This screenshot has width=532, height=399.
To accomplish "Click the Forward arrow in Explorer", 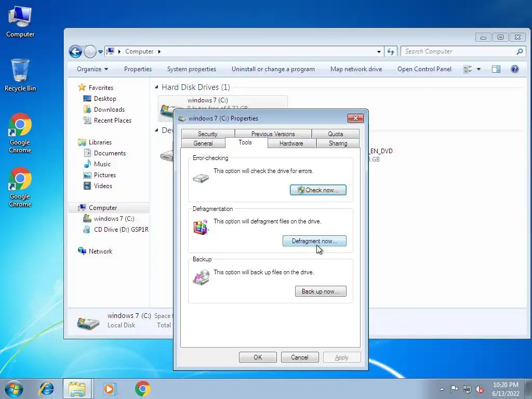I will (90, 51).
